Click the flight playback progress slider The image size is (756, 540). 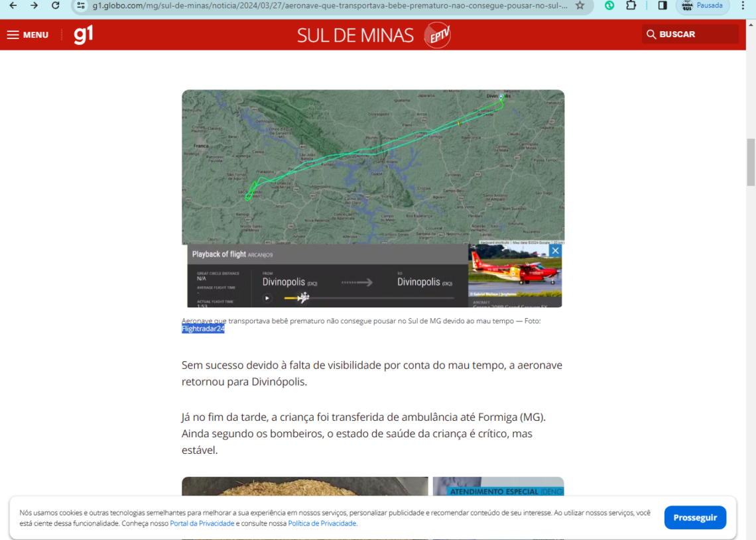point(369,298)
